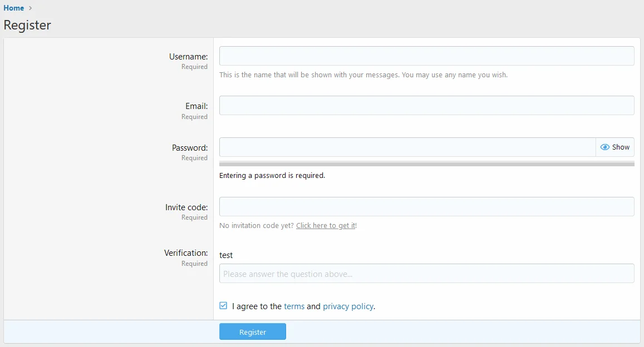The image size is (644, 347).
Task: Click the "Password:" field label
Action: tap(190, 148)
